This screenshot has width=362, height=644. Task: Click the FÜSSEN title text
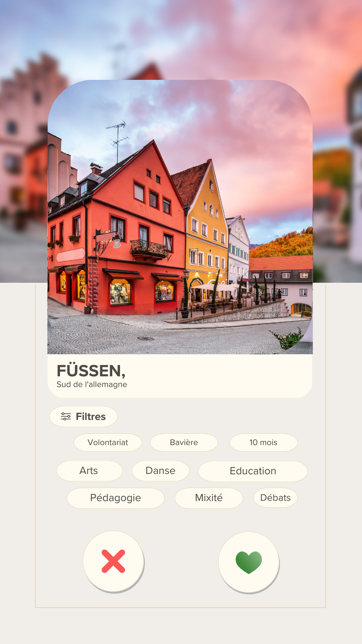coord(91,371)
